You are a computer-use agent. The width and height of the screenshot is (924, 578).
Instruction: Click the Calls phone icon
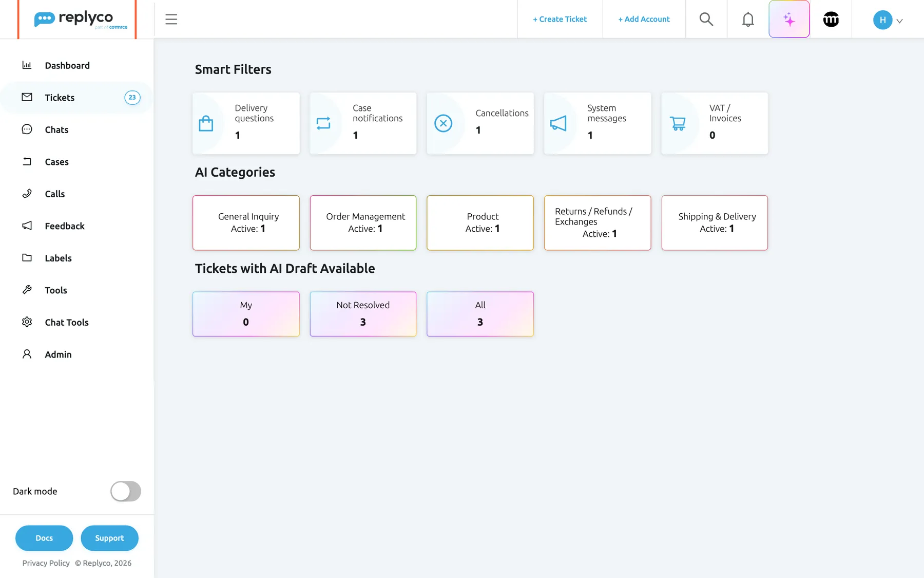pyautogui.click(x=27, y=194)
